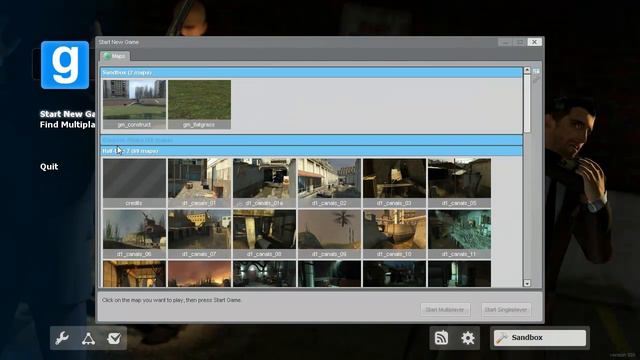Expand the faded middle map category header
The height and width of the screenshot is (360, 640).
312,140
